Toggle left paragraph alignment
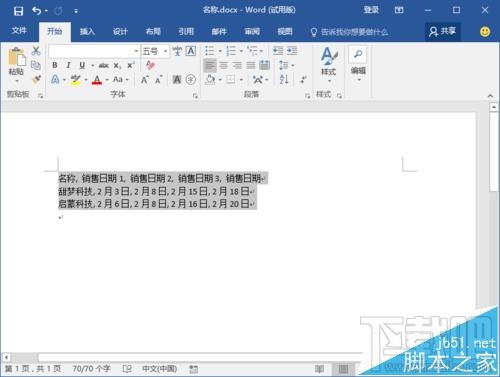 (210, 65)
